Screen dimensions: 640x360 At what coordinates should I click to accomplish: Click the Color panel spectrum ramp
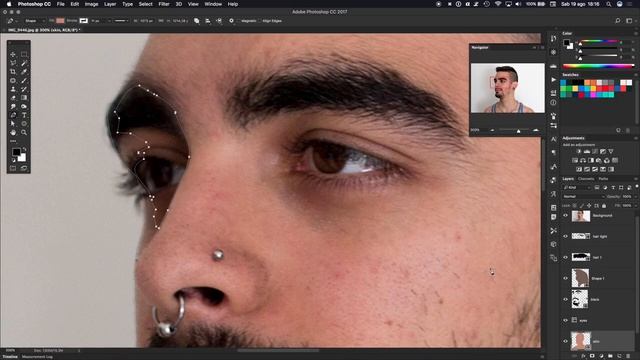(x=599, y=66)
